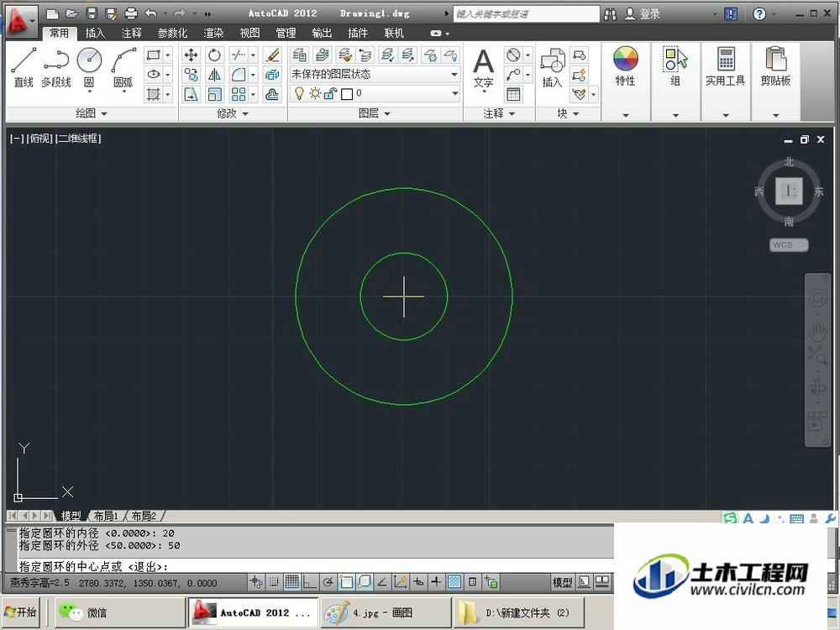The image size is (840, 630).
Task: Toggle Polar tracking in status bar
Action: coord(328,581)
